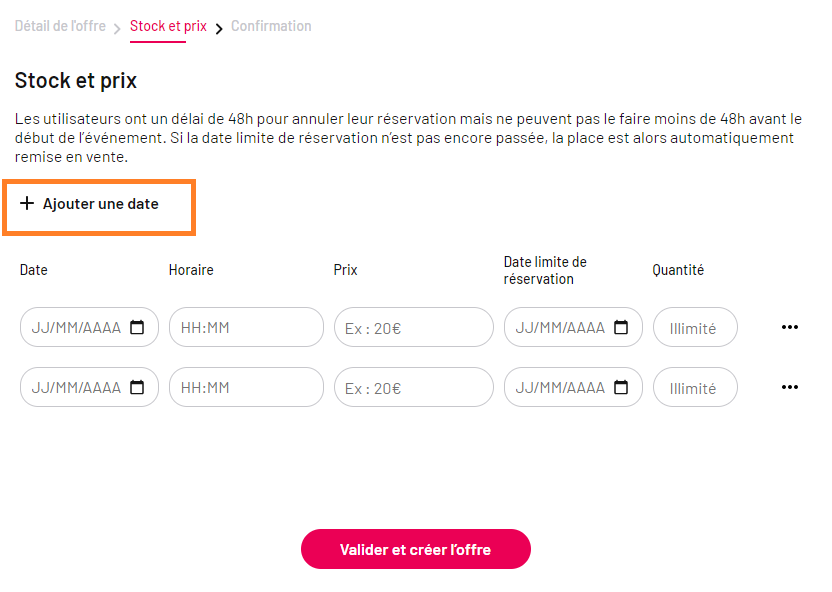Focus first row Horaire HH:MM field
This screenshot has width=832, height=592.
246,327
